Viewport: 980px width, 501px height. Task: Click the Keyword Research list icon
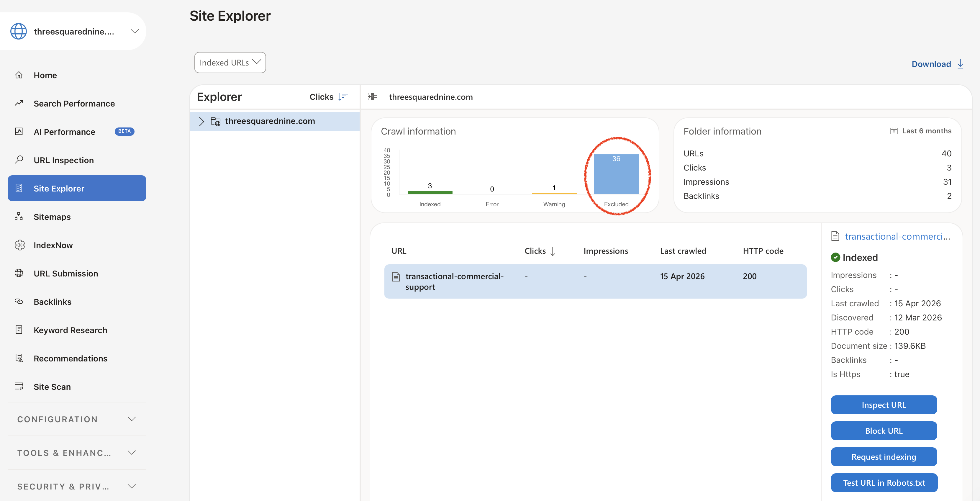(19, 330)
